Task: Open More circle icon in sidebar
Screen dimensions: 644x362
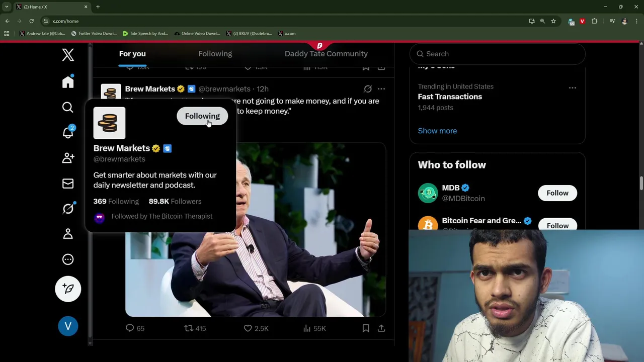Action: point(68,259)
